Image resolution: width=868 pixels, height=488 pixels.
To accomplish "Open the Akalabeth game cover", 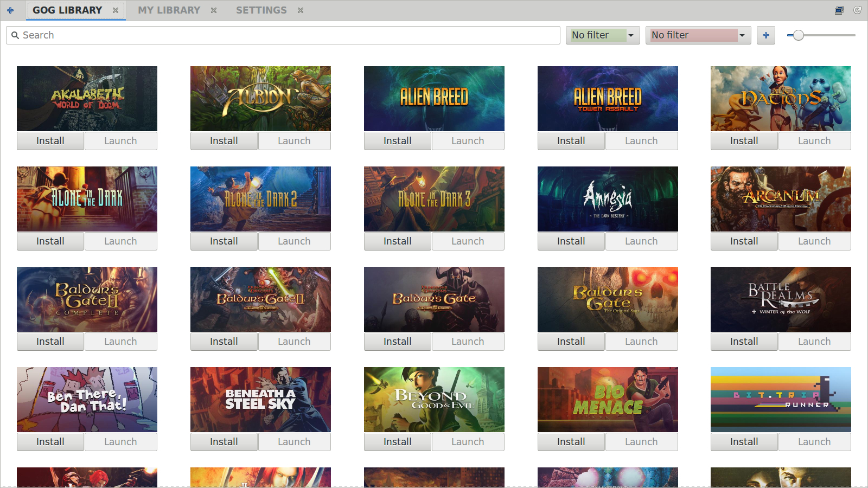I will tap(87, 99).
